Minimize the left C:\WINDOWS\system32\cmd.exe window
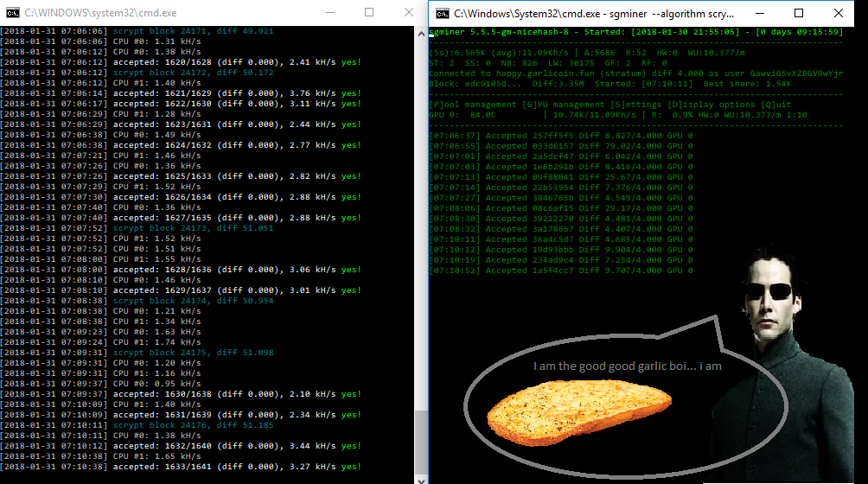 (x=330, y=12)
